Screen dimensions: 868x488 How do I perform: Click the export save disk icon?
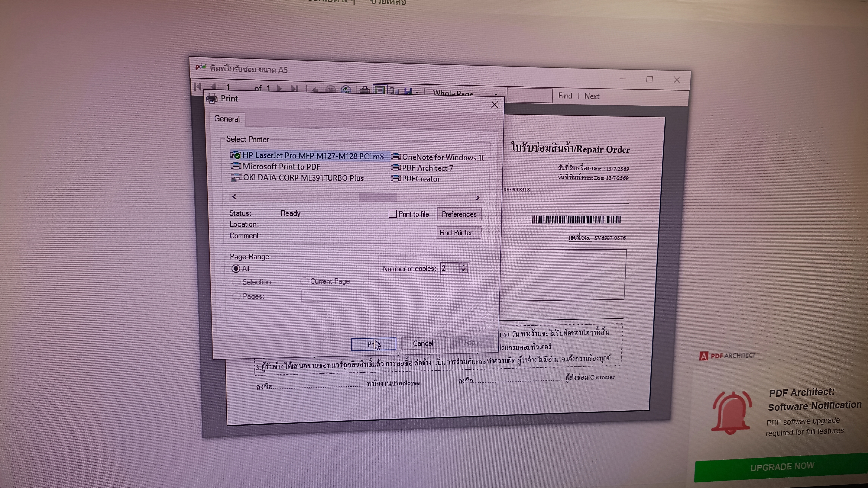click(x=408, y=91)
